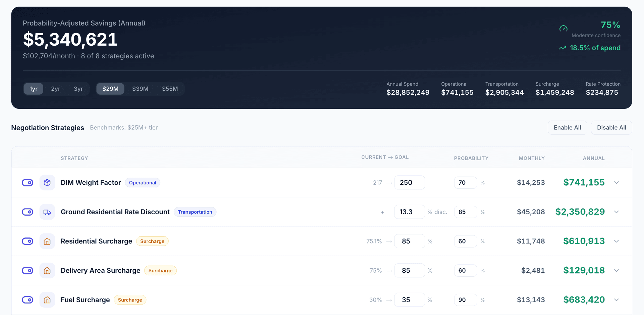Toggle off the DIM Weight Factor strategy
This screenshot has width=644, height=315.
pos(28,182)
